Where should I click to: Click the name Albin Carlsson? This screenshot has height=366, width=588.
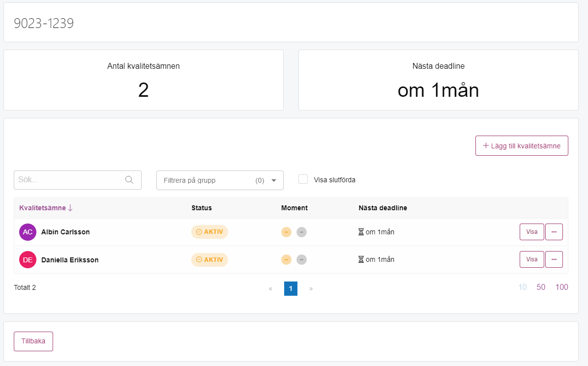tap(65, 232)
